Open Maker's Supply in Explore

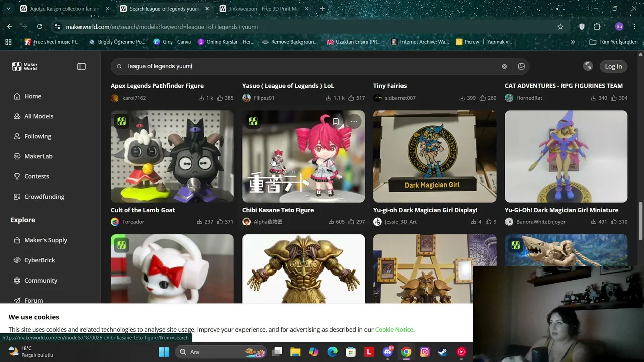pos(46,240)
